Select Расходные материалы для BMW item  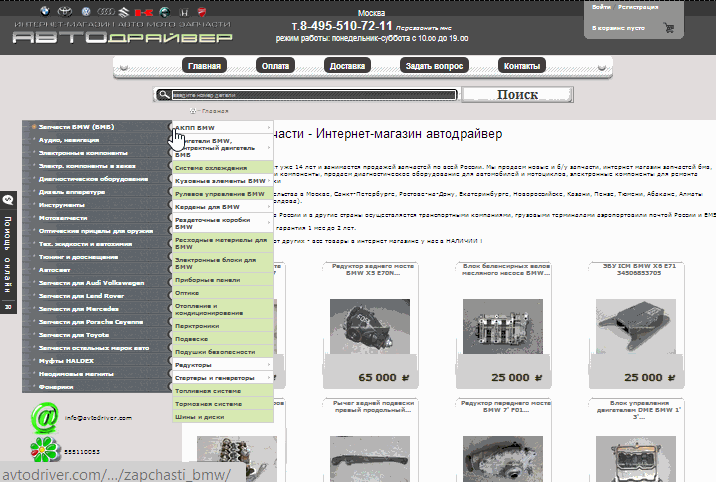[x=223, y=243]
